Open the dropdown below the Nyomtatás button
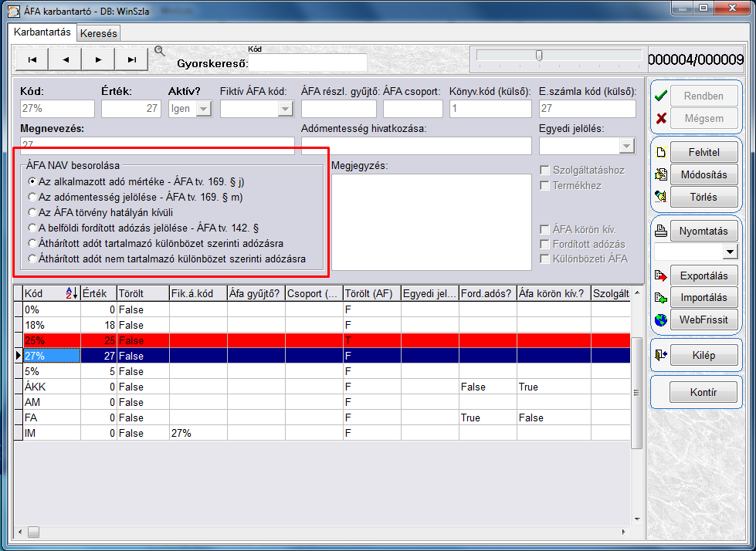Image resolution: width=756 pixels, height=551 pixels. point(729,252)
